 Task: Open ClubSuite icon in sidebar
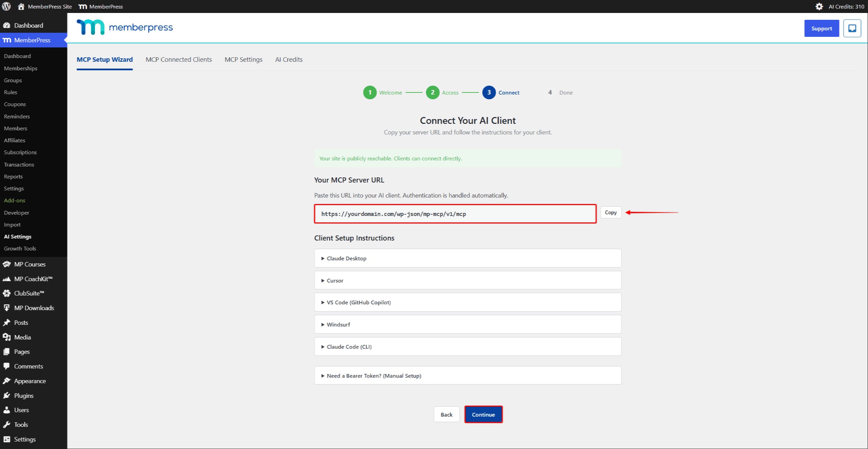coord(6,293)
